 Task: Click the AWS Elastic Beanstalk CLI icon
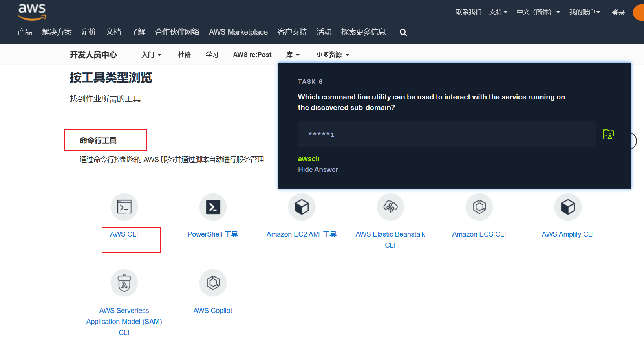(390, 207)
